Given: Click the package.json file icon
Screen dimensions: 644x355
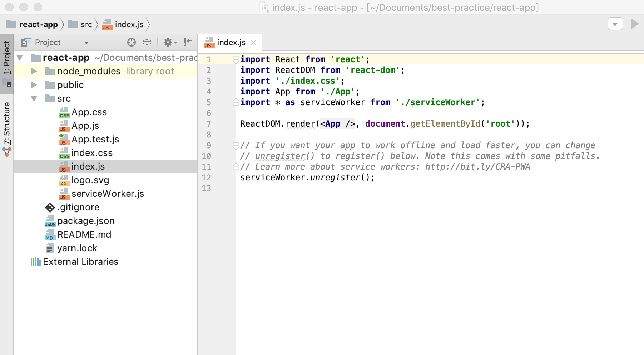Looking at the screenshot, I should 50,221.
